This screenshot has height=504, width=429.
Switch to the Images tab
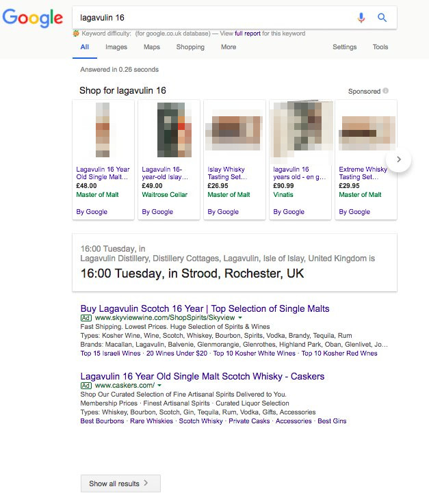pyautogui.click(x=116, y=47)
